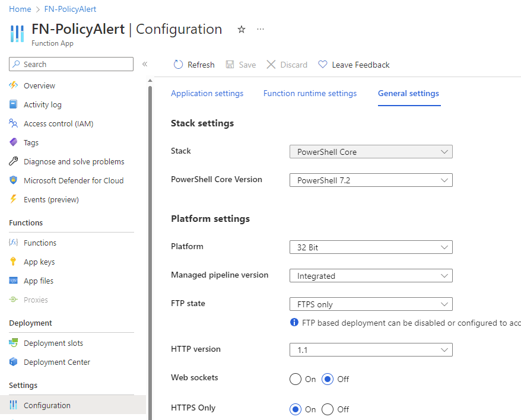Click the Leave Feedback button label
521x420 pixels.
pyautogui.click(x=361, y=65)
